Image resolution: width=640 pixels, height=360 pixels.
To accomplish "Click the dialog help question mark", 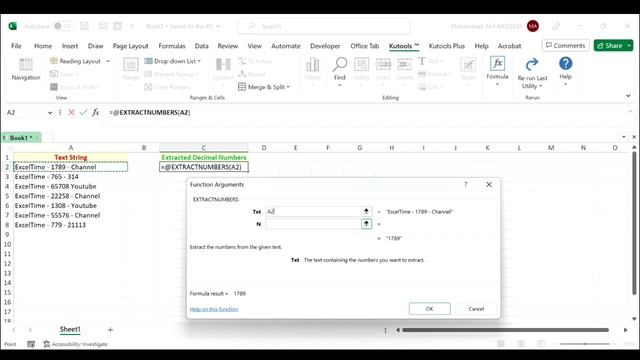I will click(x=466, y=184).
